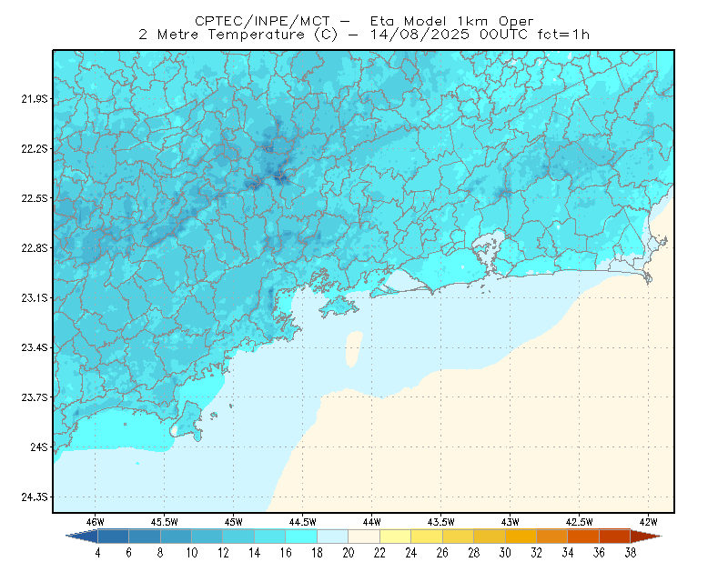
Task: Click the 44W longitude axis label
Action: (371, 522)
